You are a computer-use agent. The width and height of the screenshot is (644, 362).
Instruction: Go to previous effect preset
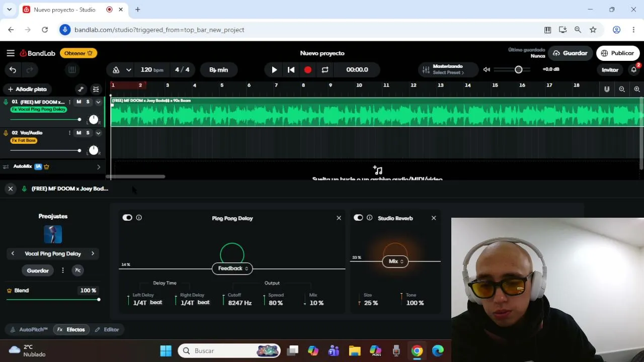(13, 253)
